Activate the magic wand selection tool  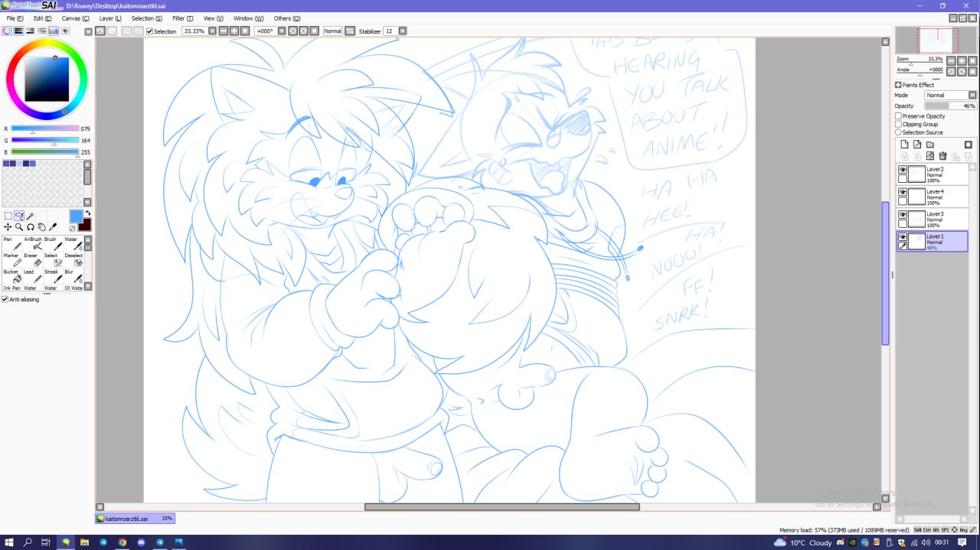point(30,216)
